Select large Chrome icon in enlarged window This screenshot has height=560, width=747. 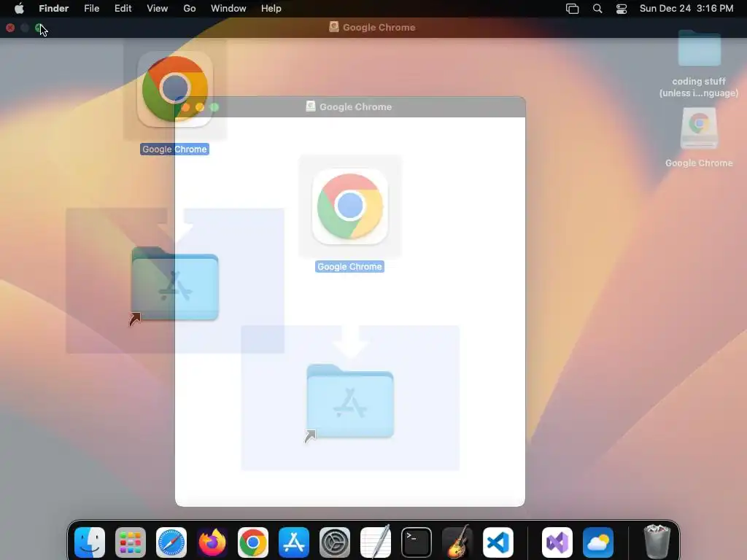175,89
